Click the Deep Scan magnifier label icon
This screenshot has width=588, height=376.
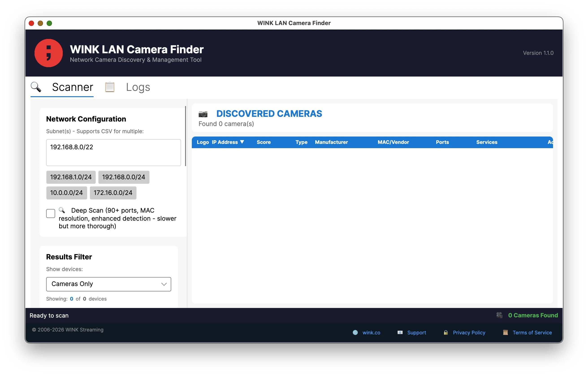(62, 210)
